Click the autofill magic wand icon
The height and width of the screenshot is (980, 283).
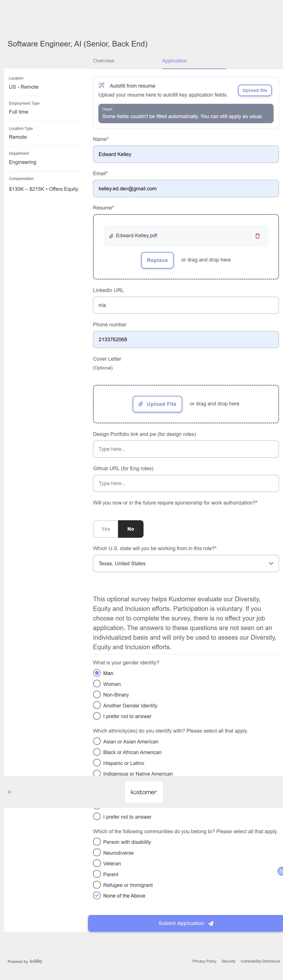101,86
